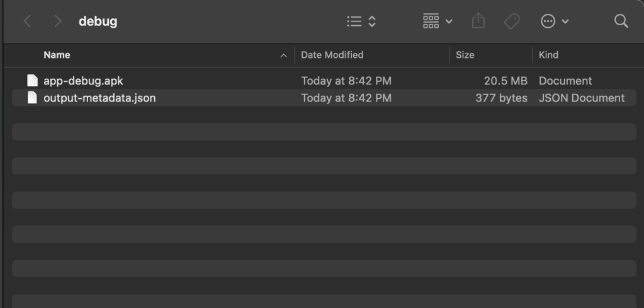Go back using the left chevron
The height and width of the screenshot is (308, 644).
point(28,21)
